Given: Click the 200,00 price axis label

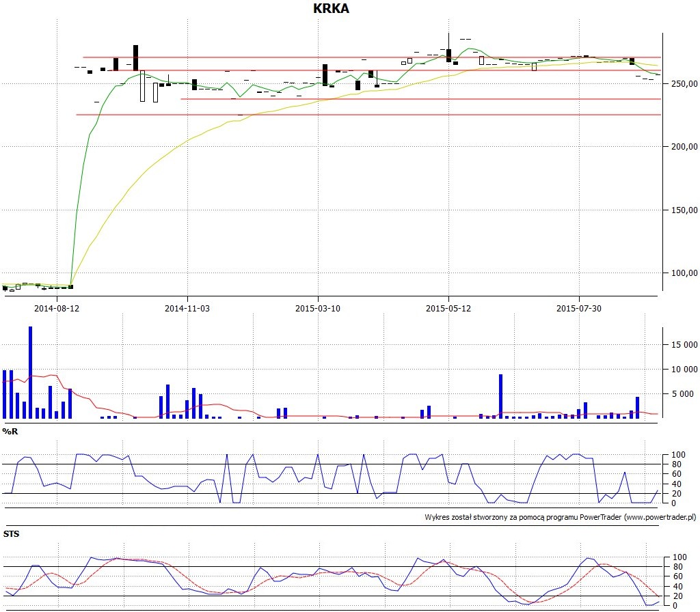Looking at the screenshot, I should 684,147.
